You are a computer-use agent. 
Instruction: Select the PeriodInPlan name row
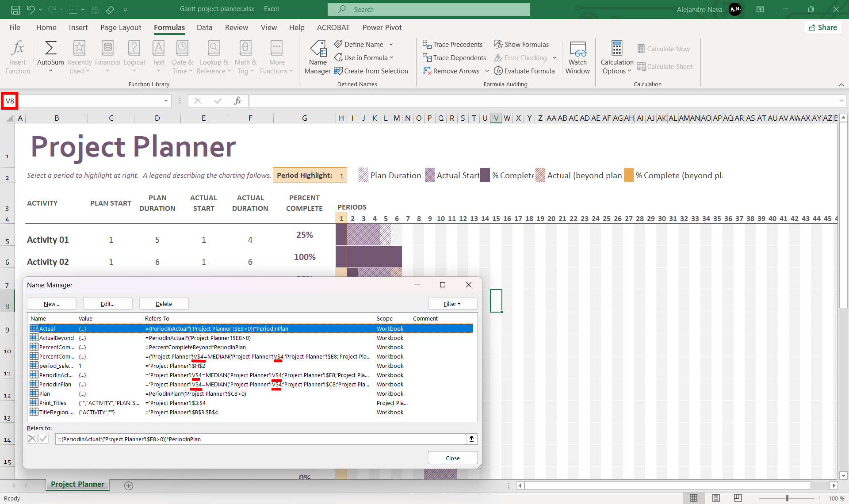55,385
